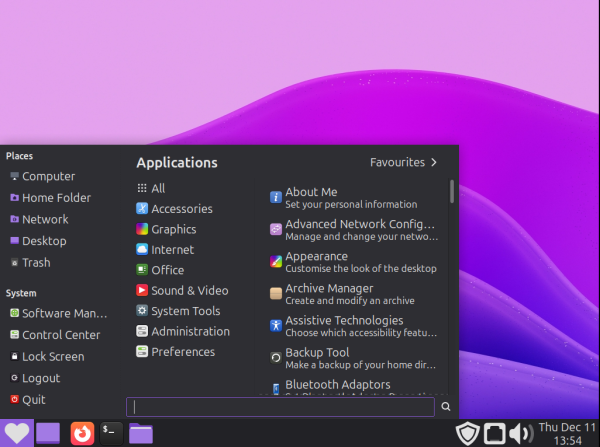600x447 pixels.
Task: Click the Internet cloud icon
Action: pyautogui.click(x=142, y=250)
